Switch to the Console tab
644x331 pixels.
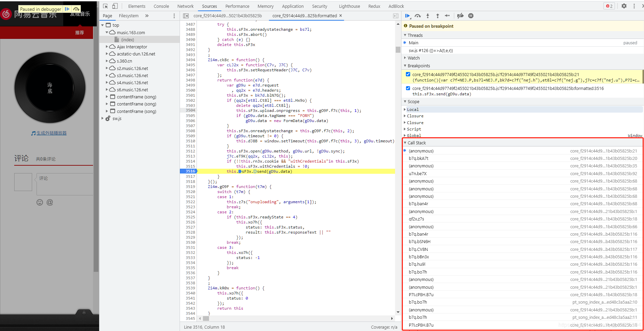point(161,6)
